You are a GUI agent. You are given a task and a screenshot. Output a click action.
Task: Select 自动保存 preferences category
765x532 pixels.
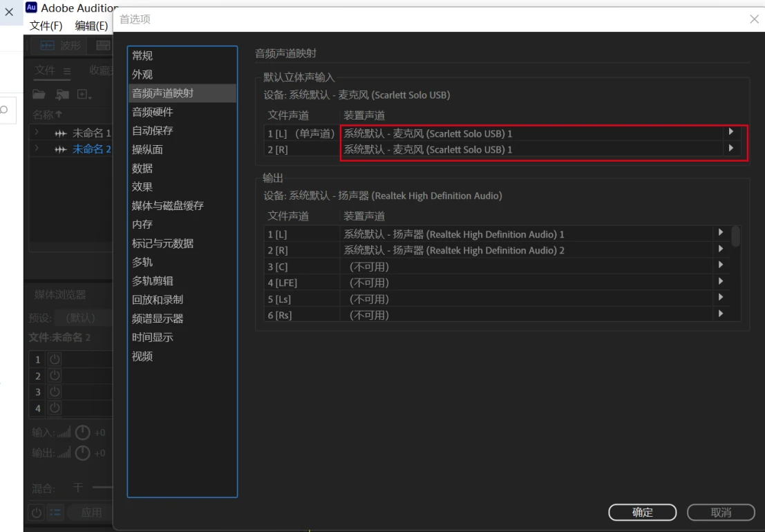pyautogui.click(x=182, y=131)
